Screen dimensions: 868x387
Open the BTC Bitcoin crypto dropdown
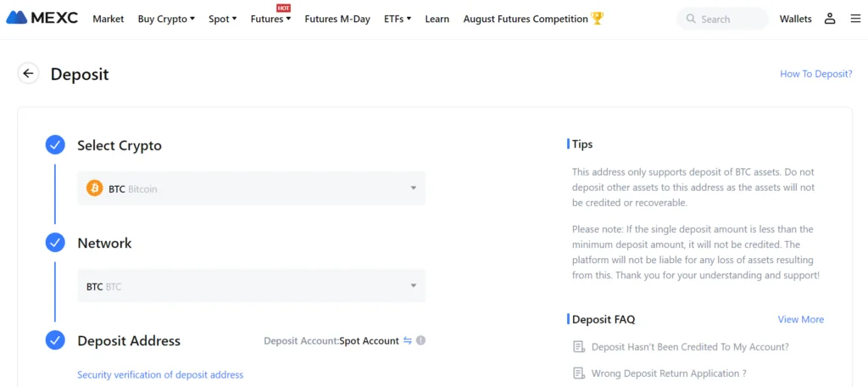pyautogui.click(x=251, y=188)
